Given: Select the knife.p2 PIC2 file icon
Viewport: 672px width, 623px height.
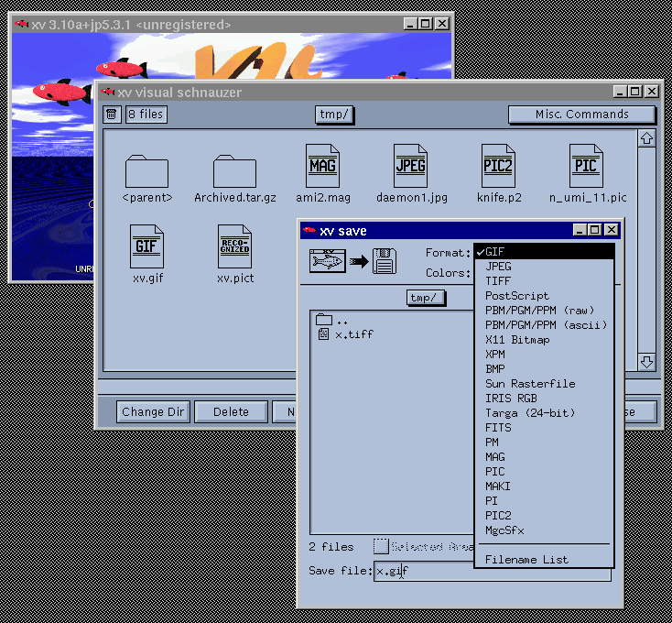Looking at the screenshot, I should pos(498,166).
